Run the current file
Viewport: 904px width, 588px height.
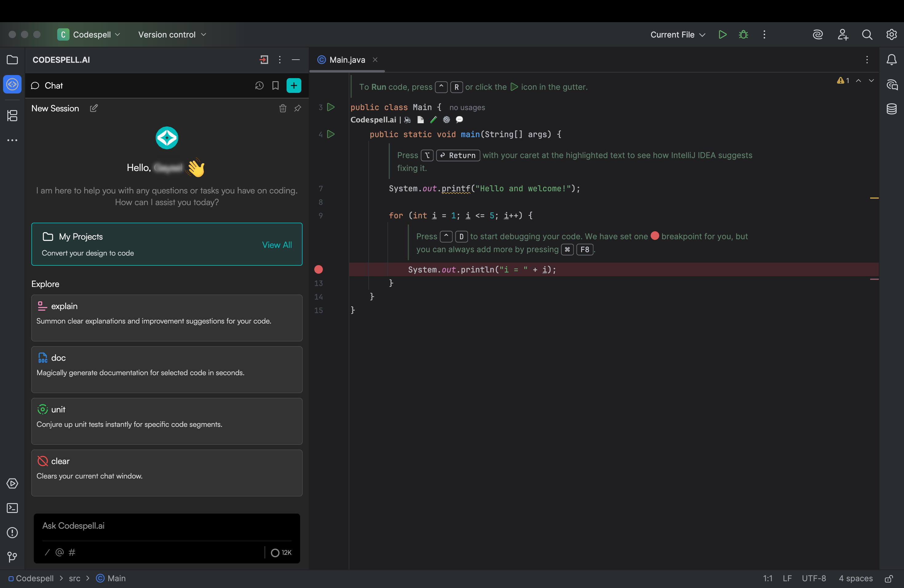coord(723,34)
